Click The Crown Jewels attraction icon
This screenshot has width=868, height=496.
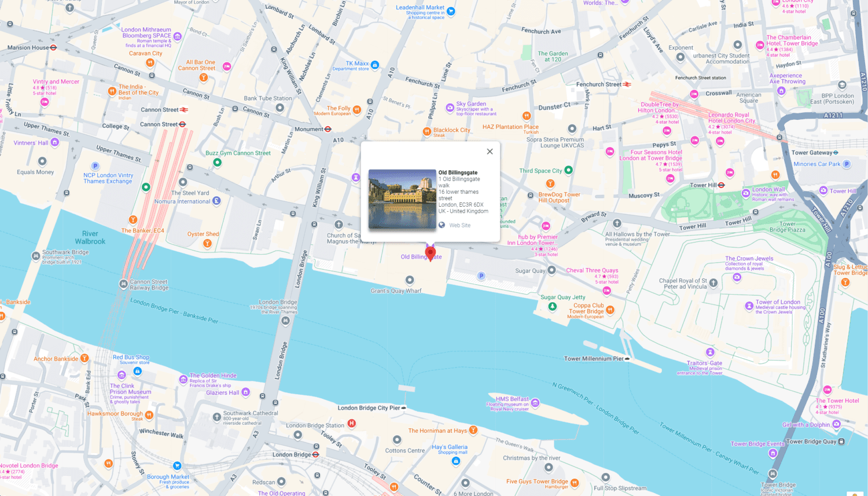click(x=737, y=277)
